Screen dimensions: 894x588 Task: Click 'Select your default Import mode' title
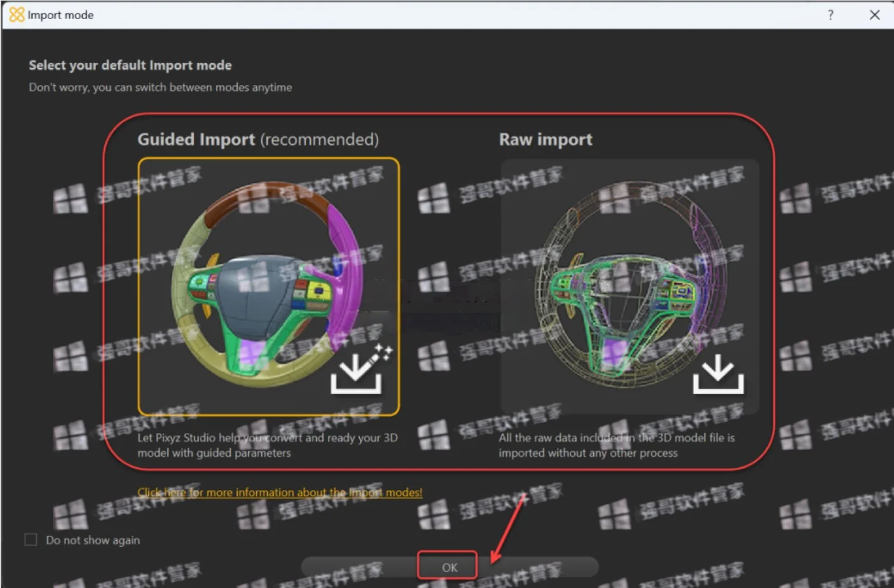130,65
